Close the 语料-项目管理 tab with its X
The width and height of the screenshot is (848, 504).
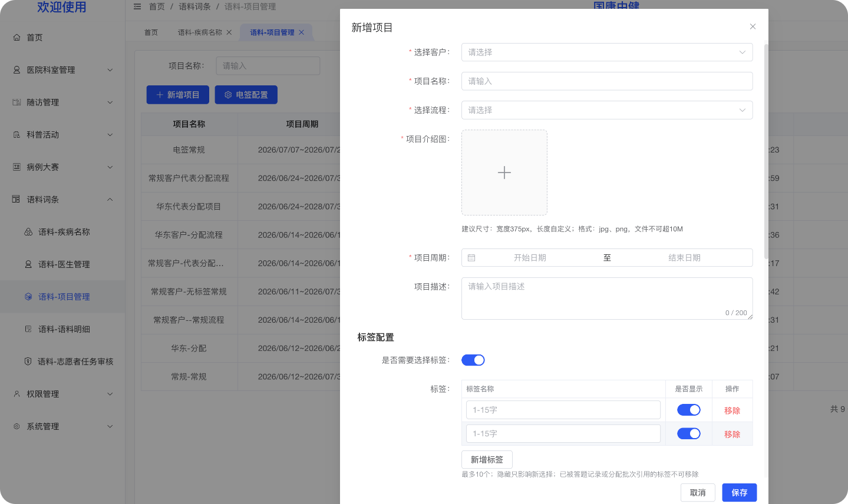(x=301, y=32)
